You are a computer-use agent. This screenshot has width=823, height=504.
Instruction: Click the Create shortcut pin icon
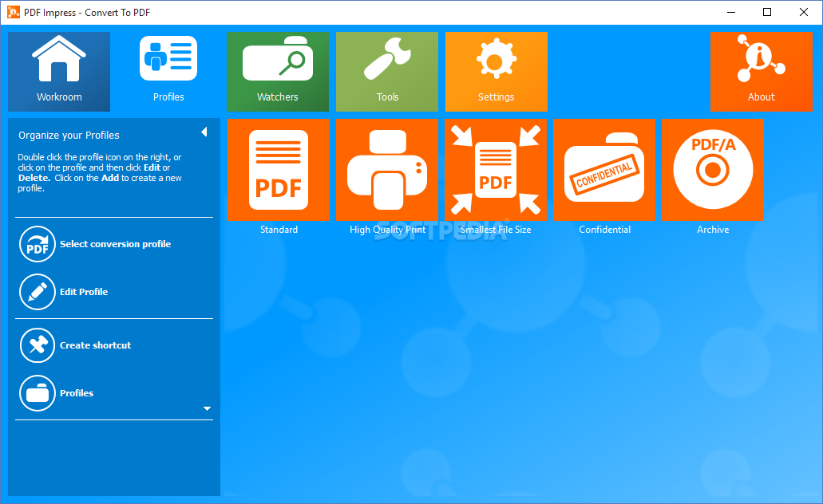pos(38,345)
